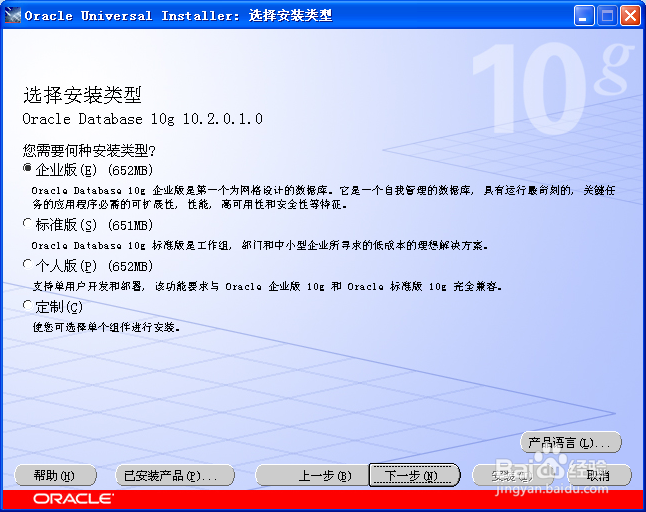The image size is (646, 512).
Task: Maximize the Oracle Universal Installer window
Action: coord(607,16)
